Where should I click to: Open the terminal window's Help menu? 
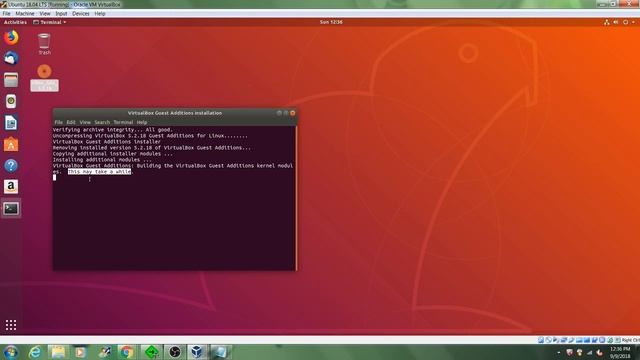tap(142, 122)
